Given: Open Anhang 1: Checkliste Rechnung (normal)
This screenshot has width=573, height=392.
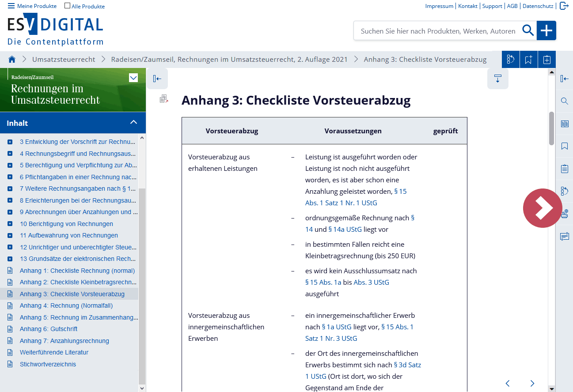Looking at the screenshot, I should tap(77, 271).
